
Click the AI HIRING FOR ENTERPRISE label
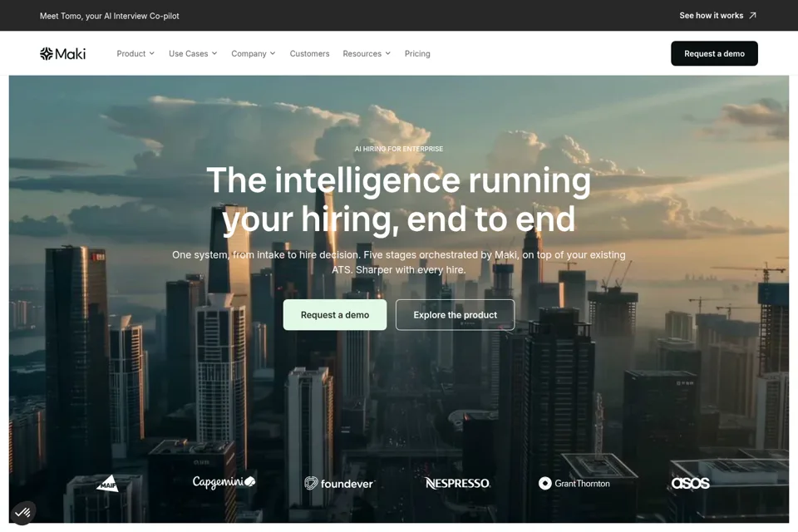pyautogui.click(x=398, y=149)
